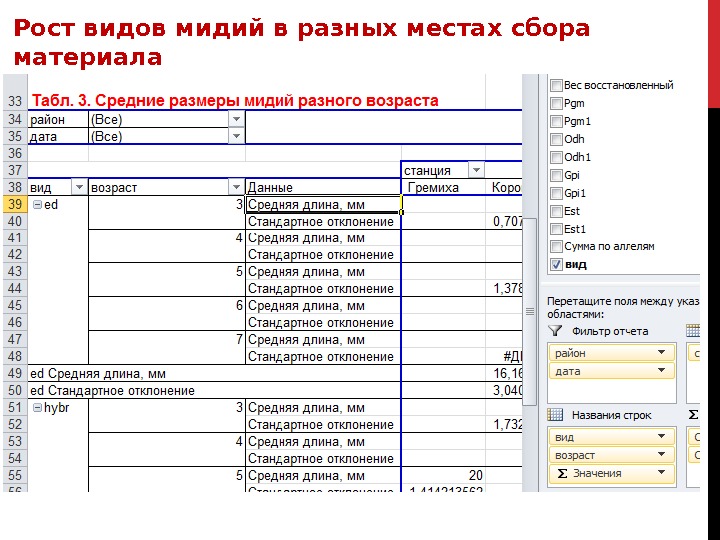Select age 7 cell for ed in row 47
Screen dimensions: 720x540
tap(167, 340)
